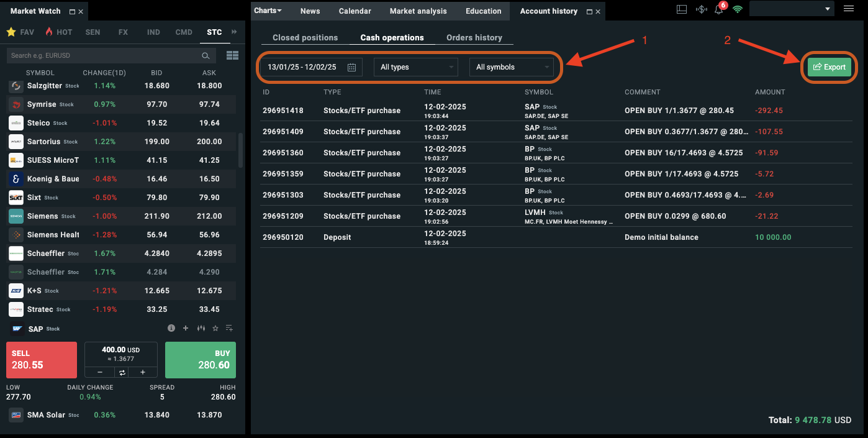Click the green connection status icon

tap(738, 9)
